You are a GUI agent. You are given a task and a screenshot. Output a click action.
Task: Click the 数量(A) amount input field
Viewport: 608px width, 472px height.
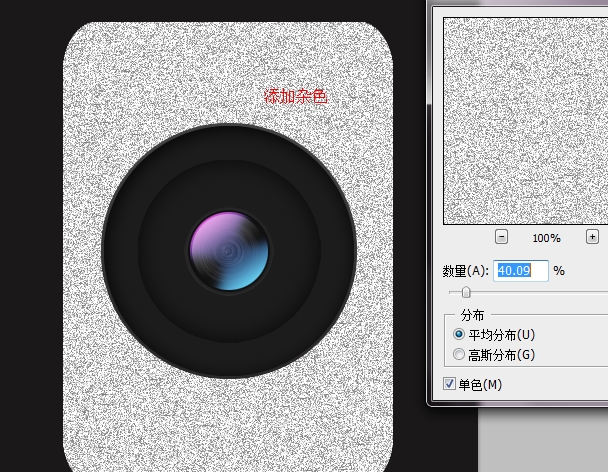click(x=521, y=270)
